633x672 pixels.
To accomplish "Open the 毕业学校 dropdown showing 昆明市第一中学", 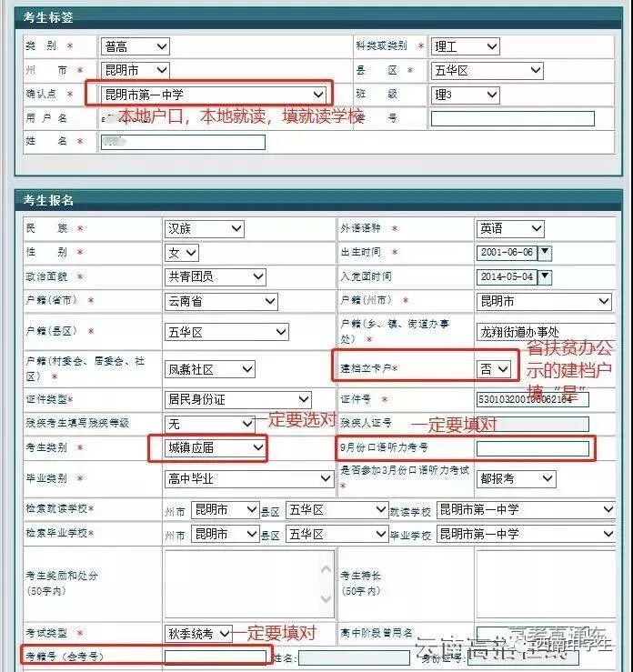I will pyautogui.click(x=527, y=534).
